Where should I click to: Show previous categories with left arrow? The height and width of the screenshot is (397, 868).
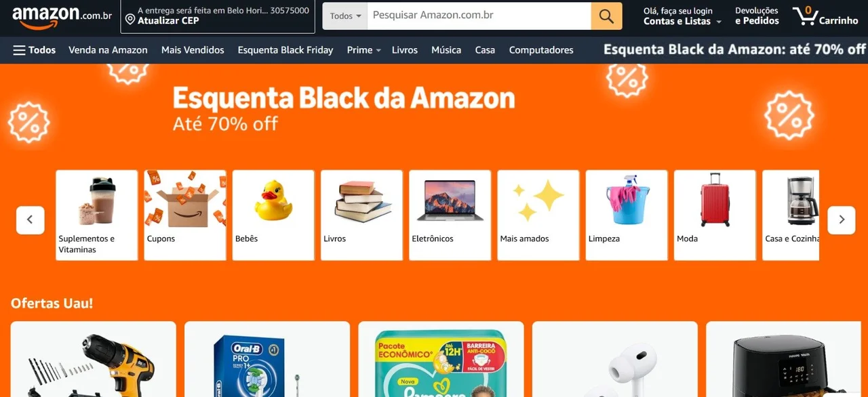pyautogui.click(x=30, y=220)
